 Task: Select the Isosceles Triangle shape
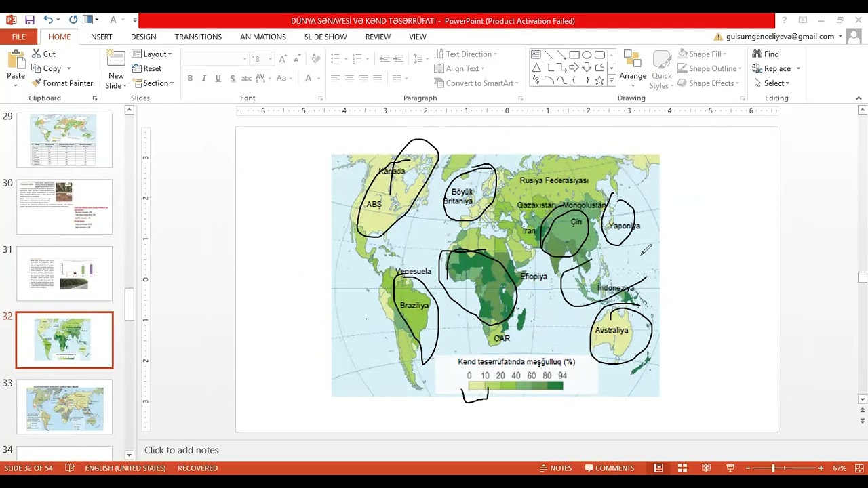point(536,68)
